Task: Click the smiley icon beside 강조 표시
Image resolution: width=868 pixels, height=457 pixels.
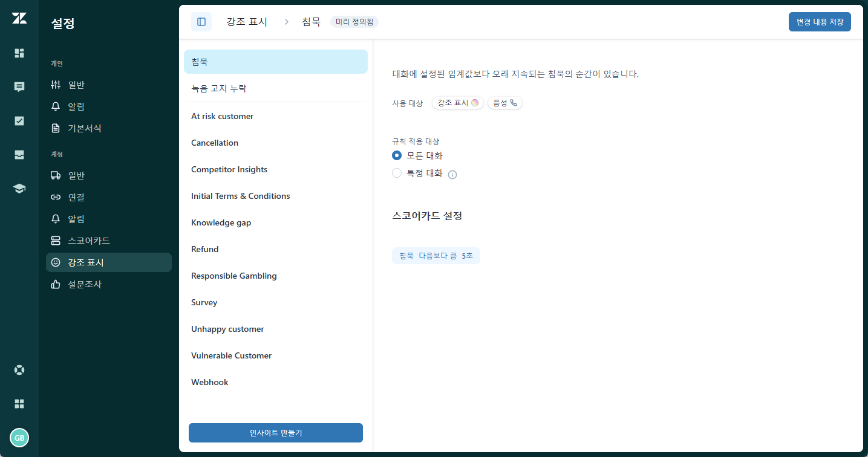Action: pyautogui.click(x=56, y=262)
